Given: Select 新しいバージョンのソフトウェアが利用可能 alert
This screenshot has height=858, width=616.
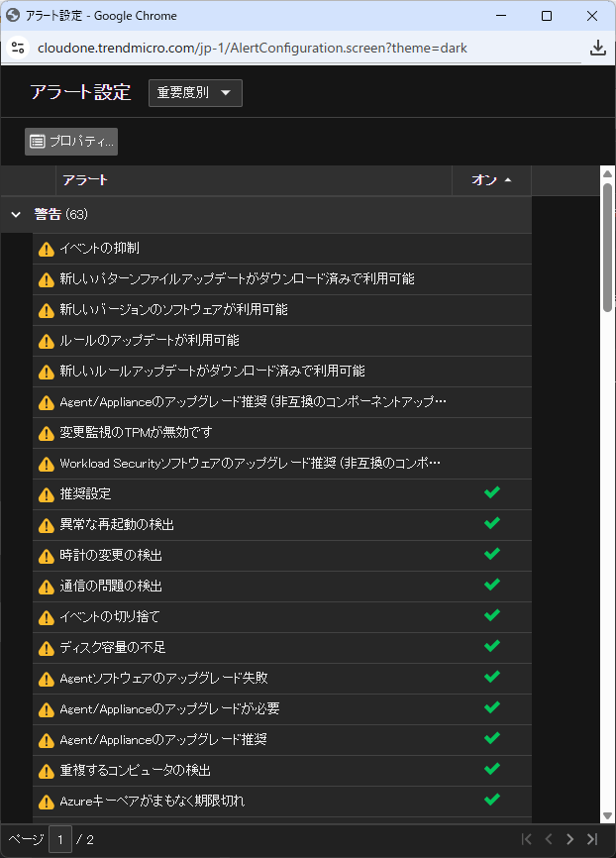Looking at the screenshot, I should click(x=281, y=310).
